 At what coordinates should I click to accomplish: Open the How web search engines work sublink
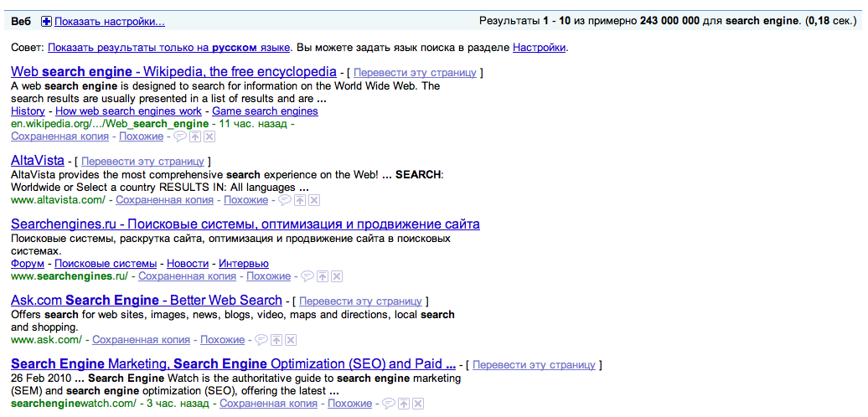pos(128,111)
